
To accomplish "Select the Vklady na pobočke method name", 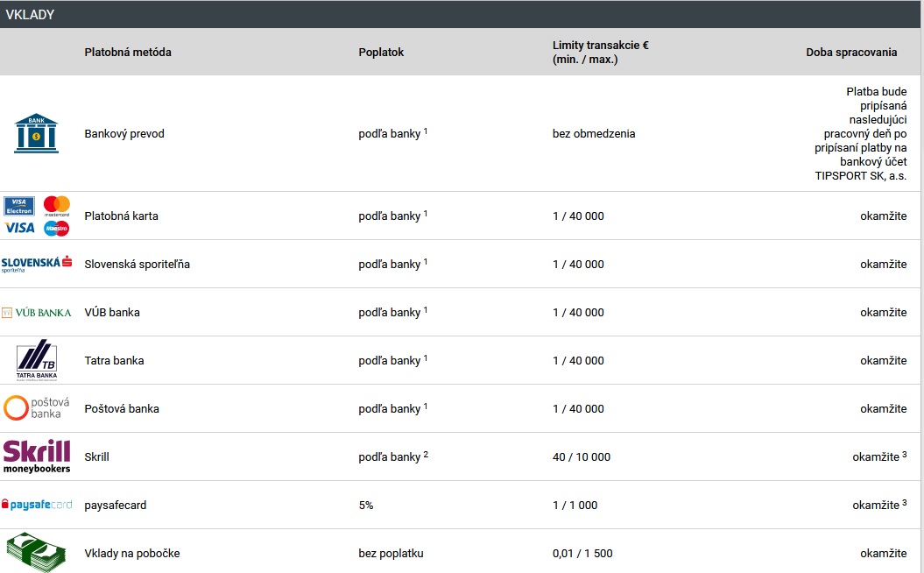I will (132, 553).
